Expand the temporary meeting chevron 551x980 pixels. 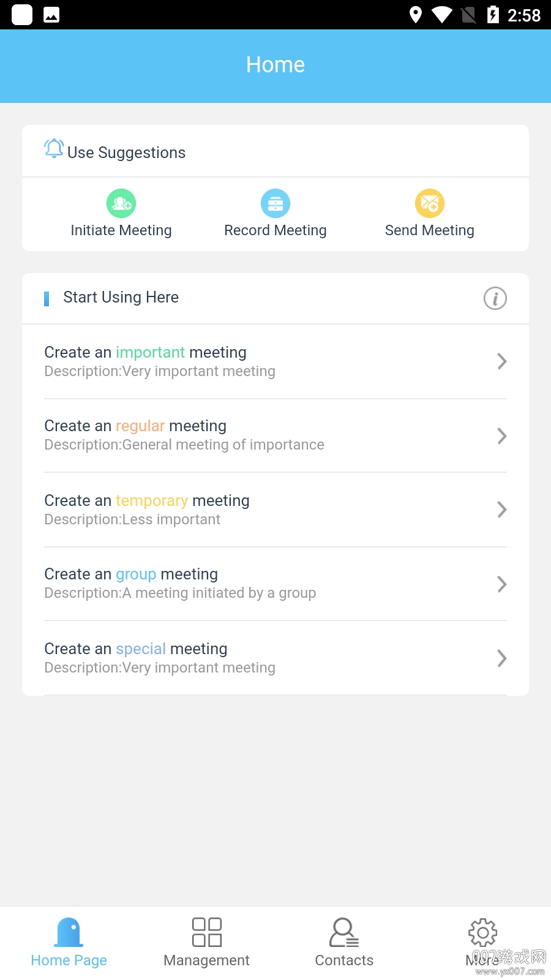coord(502,510)
